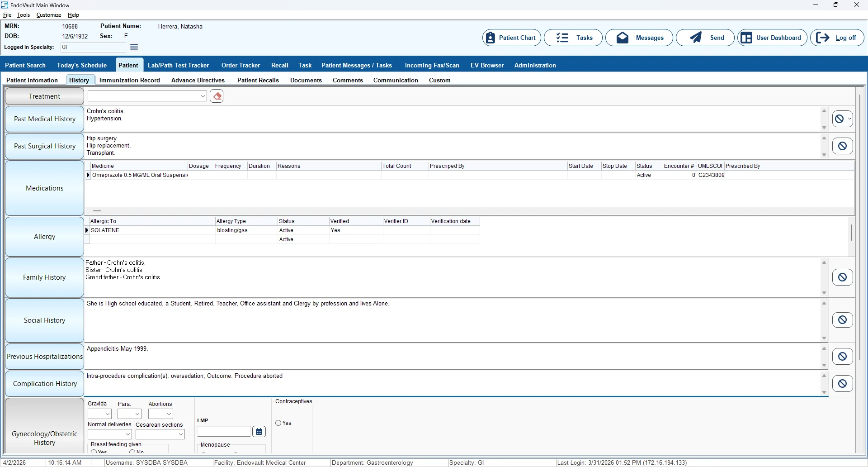Screen dimensions: 868x467
Task: Click into the LMP date input field
Action: coord(224,432)
